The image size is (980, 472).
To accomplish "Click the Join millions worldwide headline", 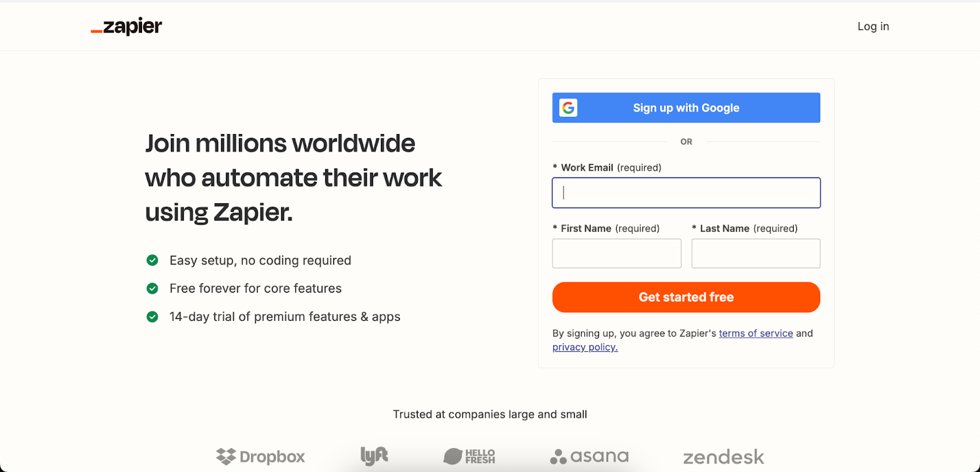I will pyautogui.click(x=293, y=178).
